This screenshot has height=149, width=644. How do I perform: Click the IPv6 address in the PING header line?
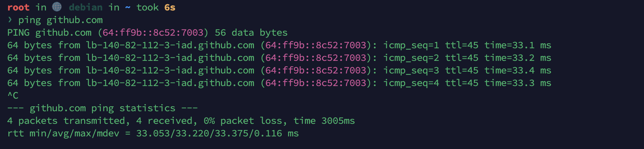153,33
